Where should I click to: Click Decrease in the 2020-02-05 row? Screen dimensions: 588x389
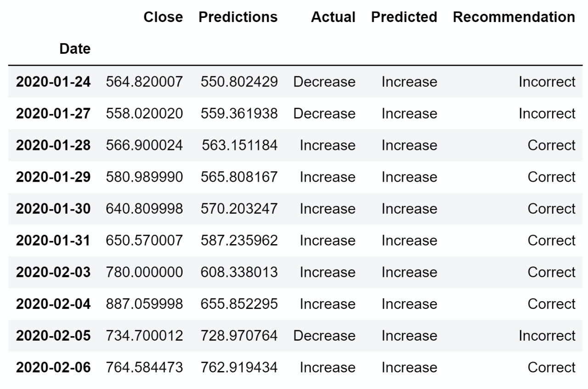click(x=324, y=336)
